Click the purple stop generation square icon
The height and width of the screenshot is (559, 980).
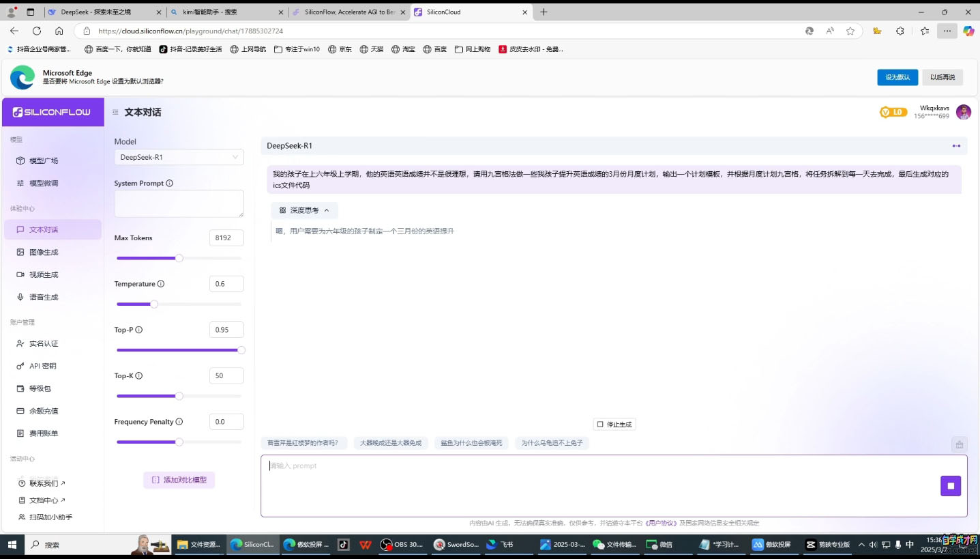(x=950, y=486)
